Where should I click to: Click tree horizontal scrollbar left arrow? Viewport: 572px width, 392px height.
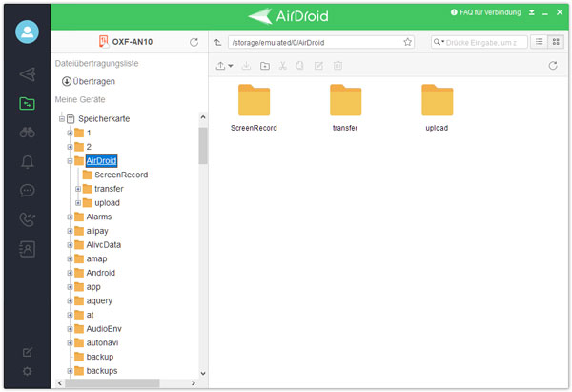tap(60, 383)
